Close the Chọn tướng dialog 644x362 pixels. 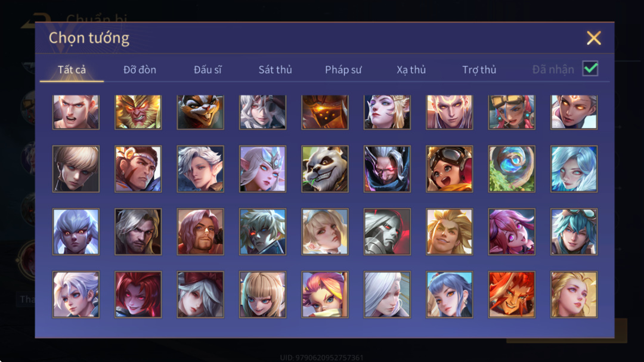point(594,38)
